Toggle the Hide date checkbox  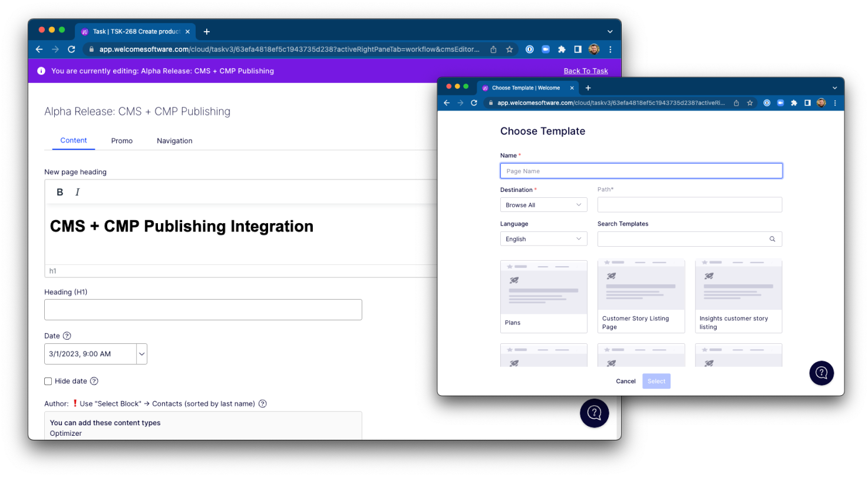click(x=48, y=381)
